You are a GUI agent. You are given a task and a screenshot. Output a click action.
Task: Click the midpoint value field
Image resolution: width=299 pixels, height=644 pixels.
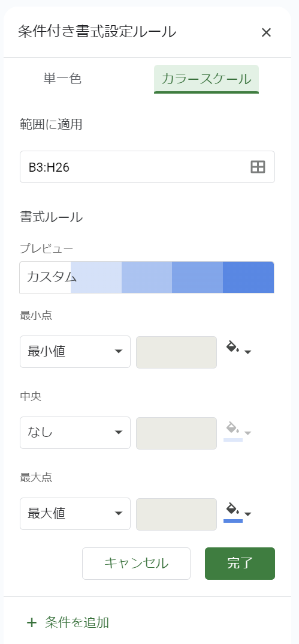pyautogui.click(x=176, y=433)
